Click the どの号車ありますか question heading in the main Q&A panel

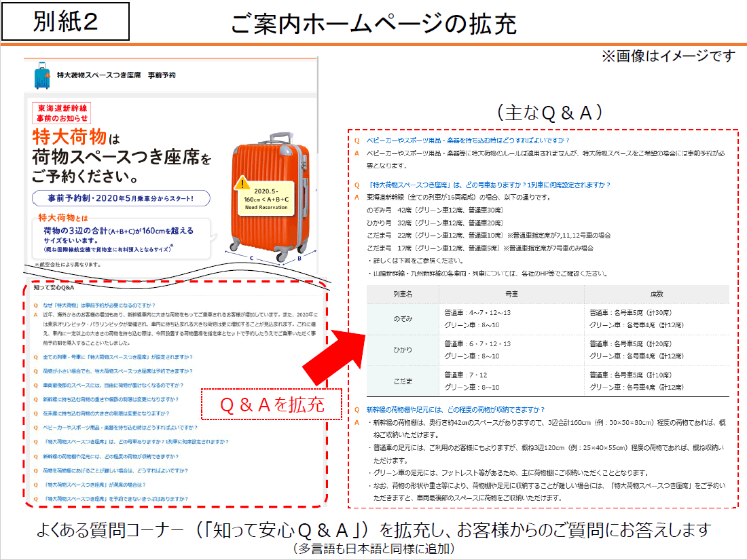coord(489,185)
